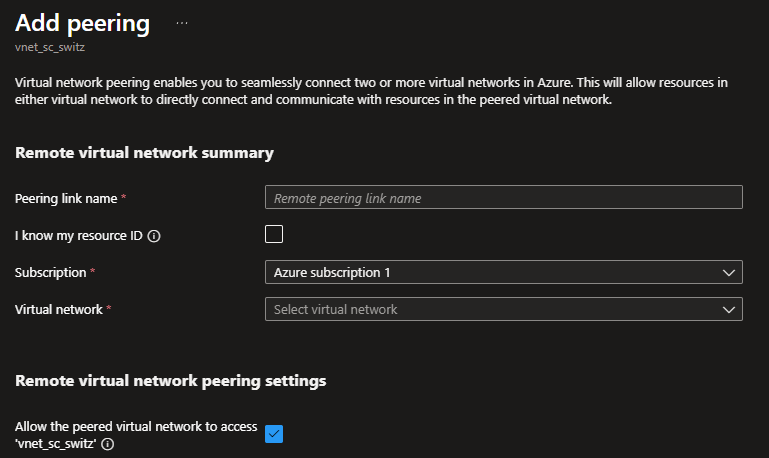Click the 'Remote virtual network summary' heading
The height and width of the screenshot is (458, 769).
[144, 153]
